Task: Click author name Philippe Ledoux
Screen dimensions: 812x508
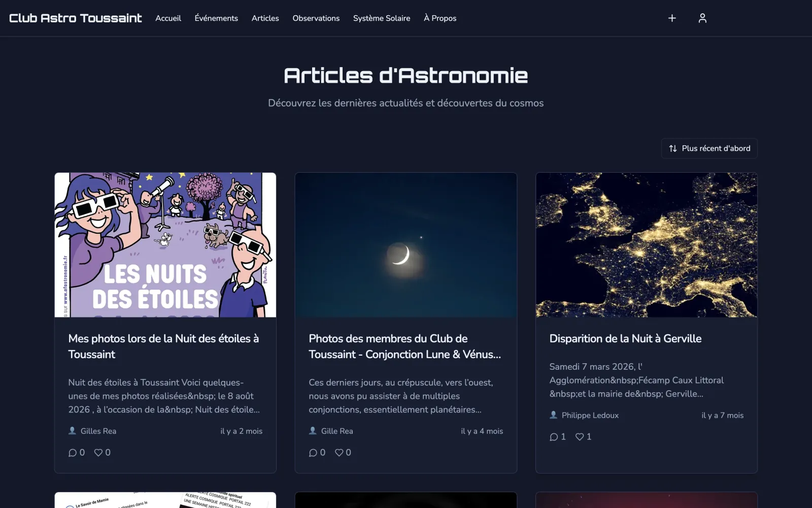Action: tap(590, 415)
